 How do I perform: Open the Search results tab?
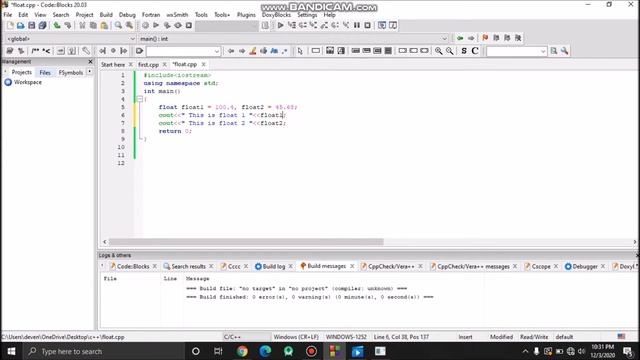(x=188, y=266)
